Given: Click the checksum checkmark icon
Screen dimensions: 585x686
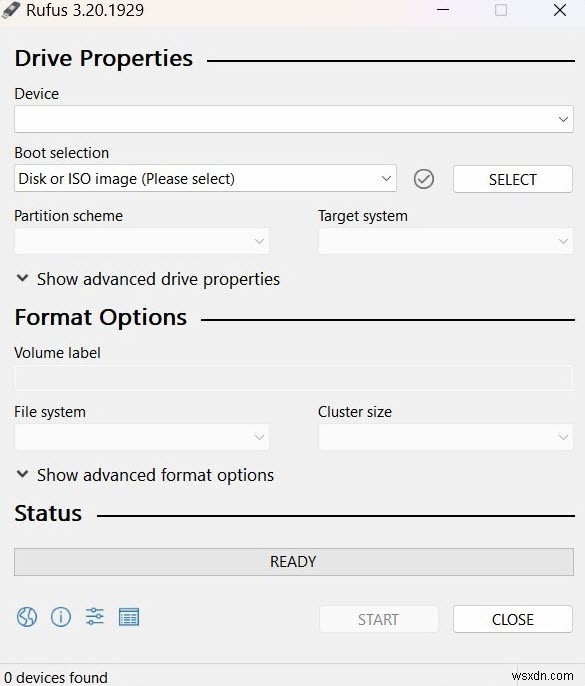Looking at the screenshot, I should click(x=424, y=179).
